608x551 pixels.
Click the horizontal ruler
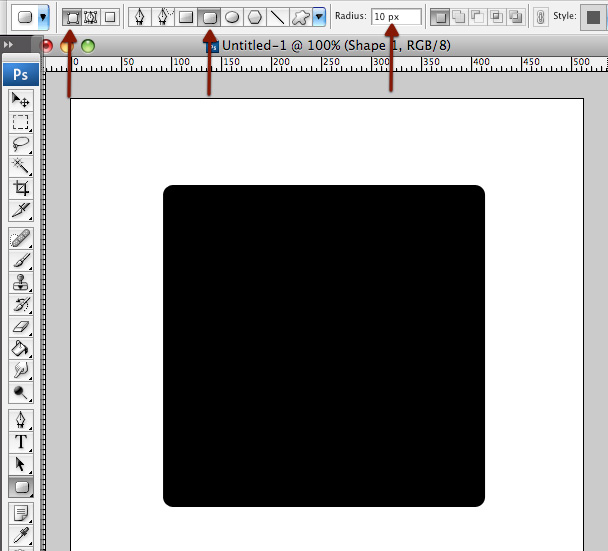tap(326, 64)
